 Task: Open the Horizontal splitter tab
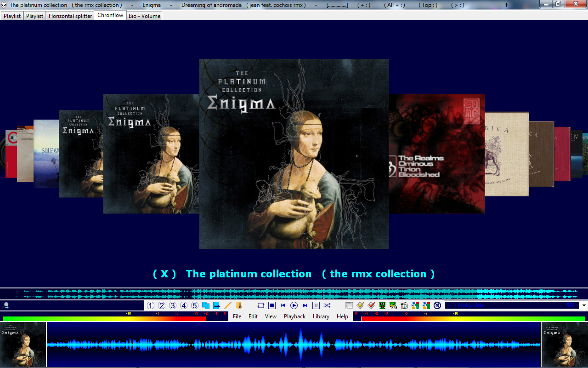(70, 16)
